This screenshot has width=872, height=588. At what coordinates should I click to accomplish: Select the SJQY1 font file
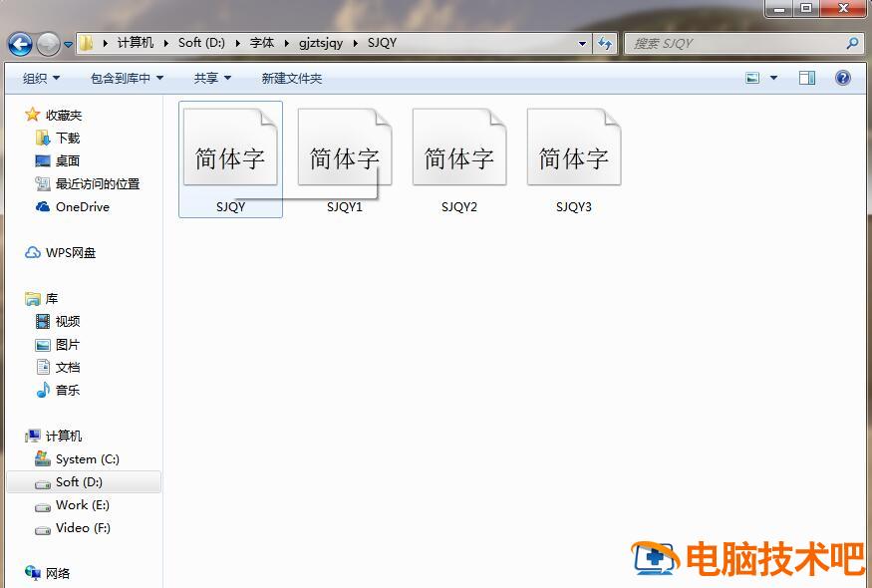coord(345,159)
